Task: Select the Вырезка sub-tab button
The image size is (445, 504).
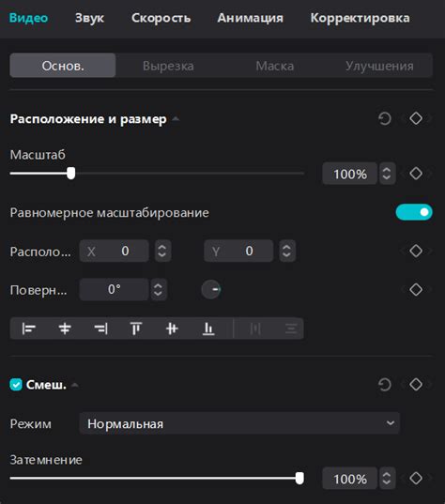Action: click(x=168, y=66)
